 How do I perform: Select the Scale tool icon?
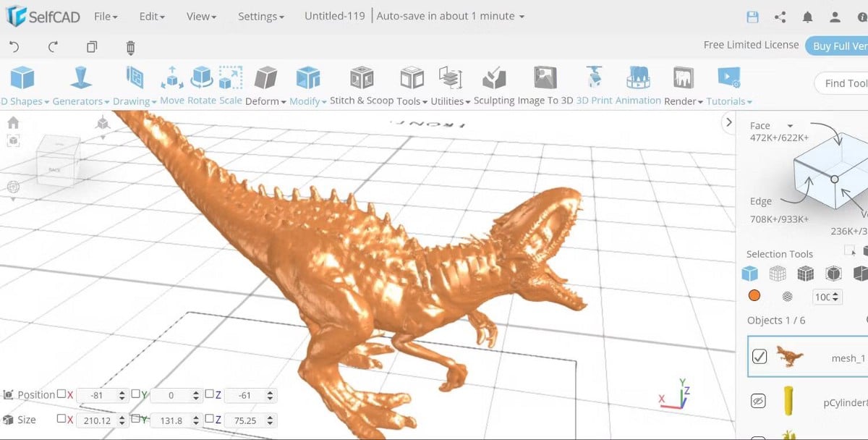click(231, 79)
